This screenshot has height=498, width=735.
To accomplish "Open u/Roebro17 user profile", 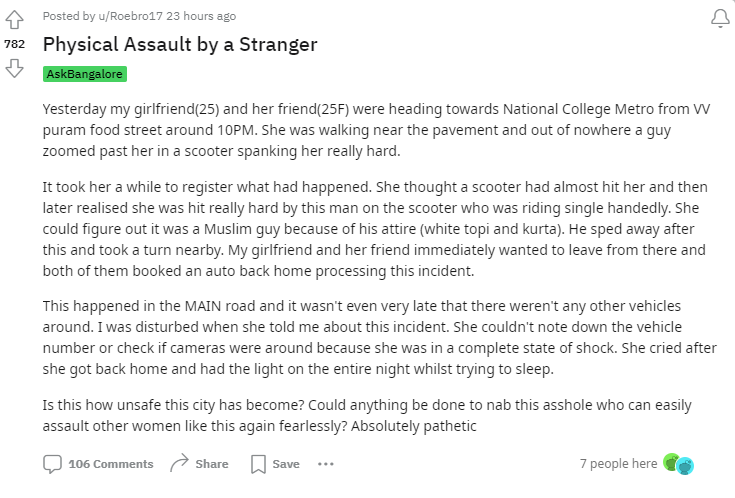I will click(130, 16).
